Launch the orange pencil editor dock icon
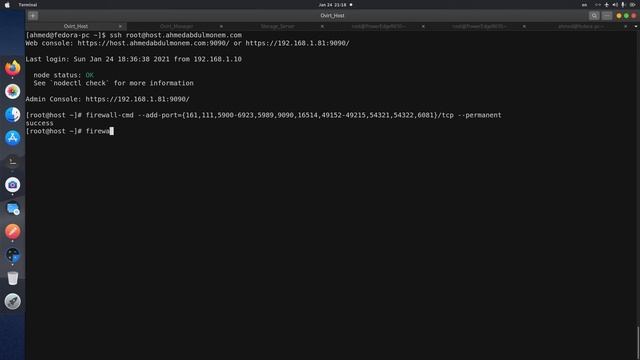The height and width of the screenshot is (360, 640). click(x=13, y=231)
